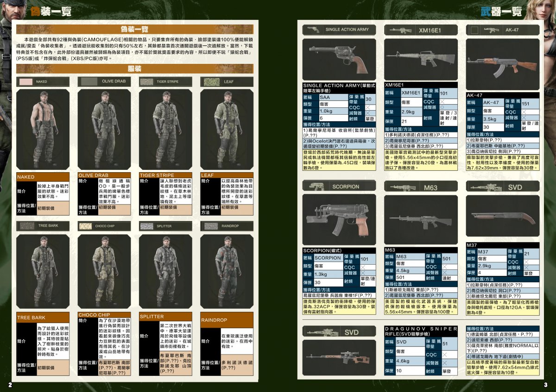Click the 偽裝一覽 orange section header bar
The height and width of the screenshot is (392, 556).
click(x=135, y=29)
